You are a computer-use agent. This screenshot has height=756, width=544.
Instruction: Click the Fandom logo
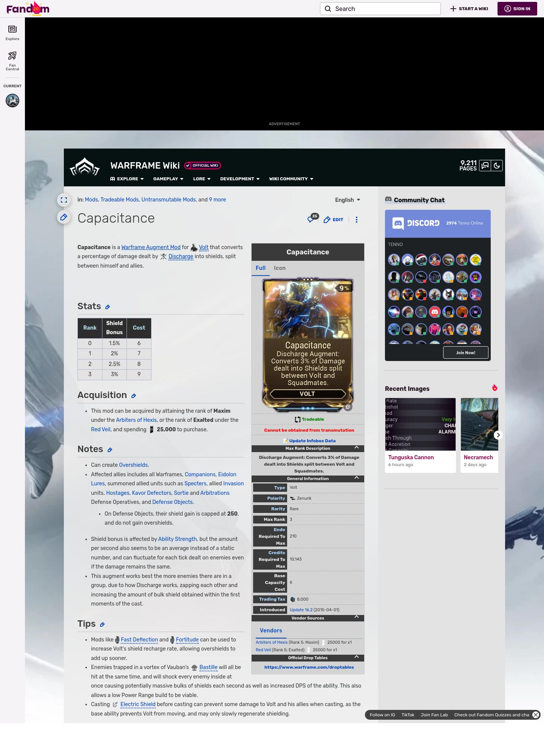pos(28,9)
